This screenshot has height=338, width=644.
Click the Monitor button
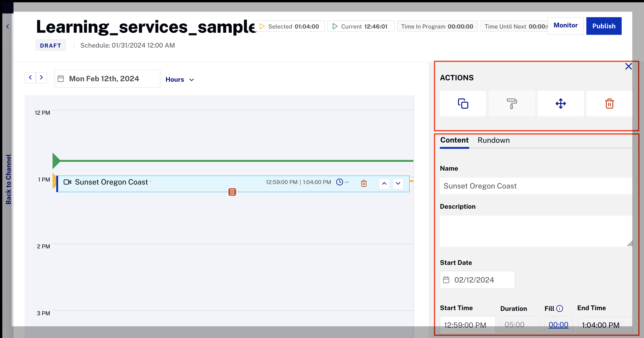click(565, 26)
